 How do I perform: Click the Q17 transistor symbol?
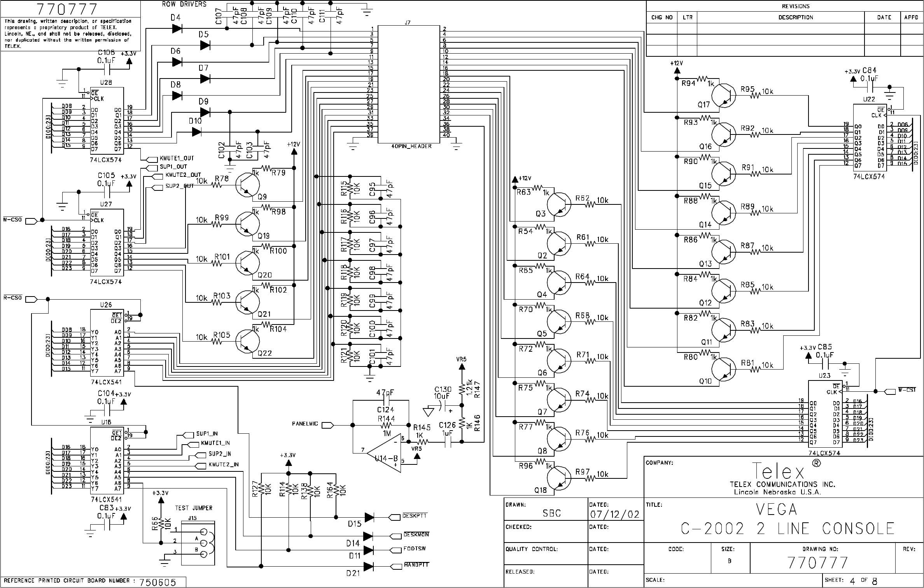pos(724,95)
